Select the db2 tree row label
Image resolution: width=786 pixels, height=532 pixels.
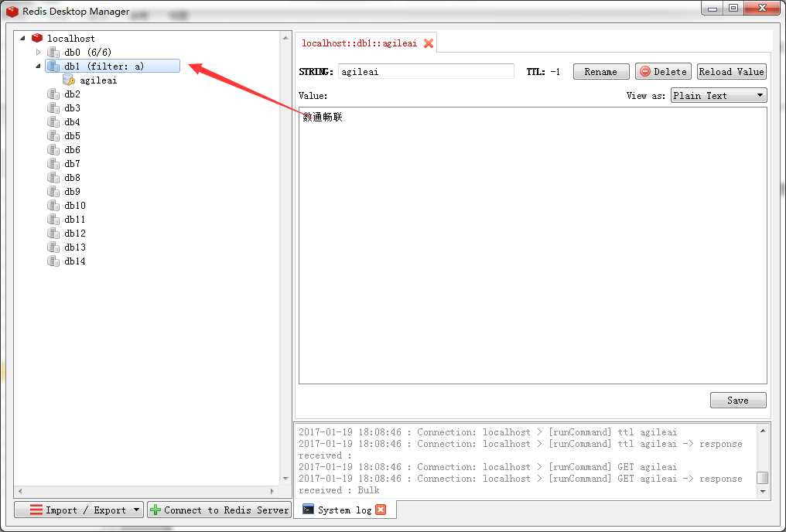(72, 94)
